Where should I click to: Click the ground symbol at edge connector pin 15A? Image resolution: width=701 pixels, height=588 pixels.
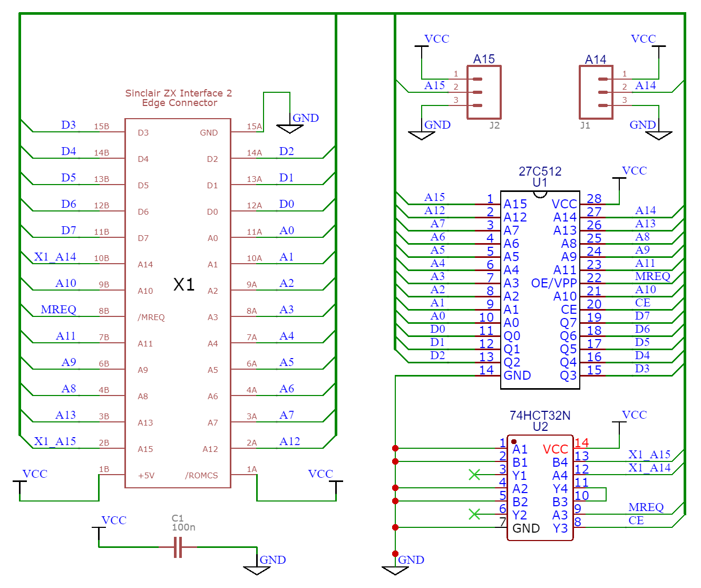click(x=289, y=127)
